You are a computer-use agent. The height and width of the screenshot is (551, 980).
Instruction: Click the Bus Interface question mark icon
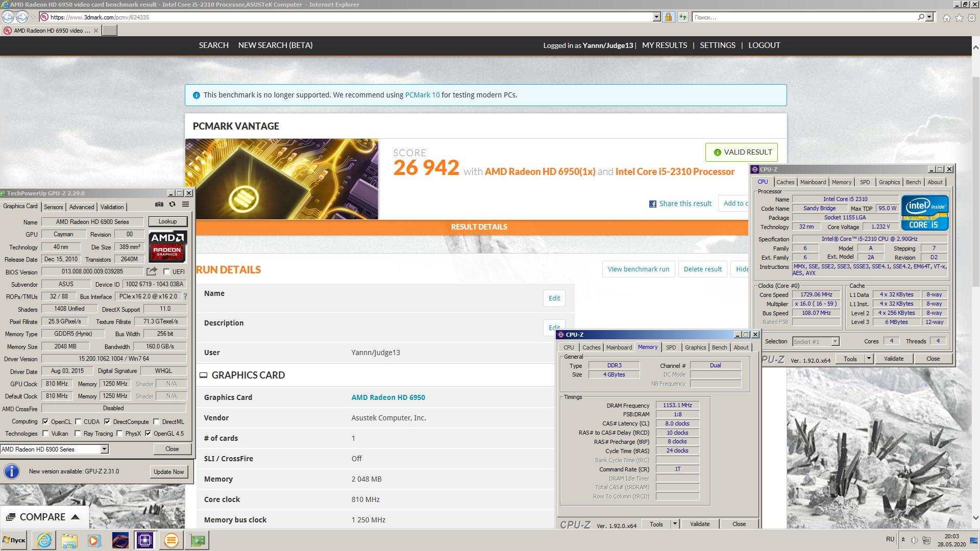click(185, 296)
